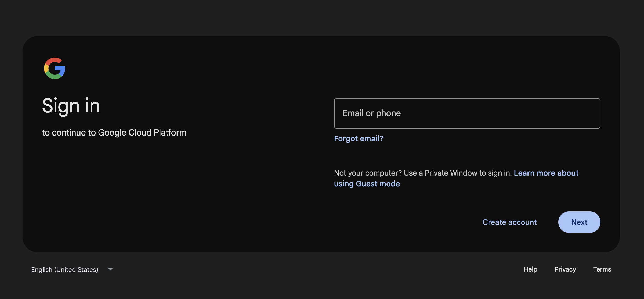Open the Terms link in footer
The height and width of the screenshot is (299, 644).
pos(602,269)
